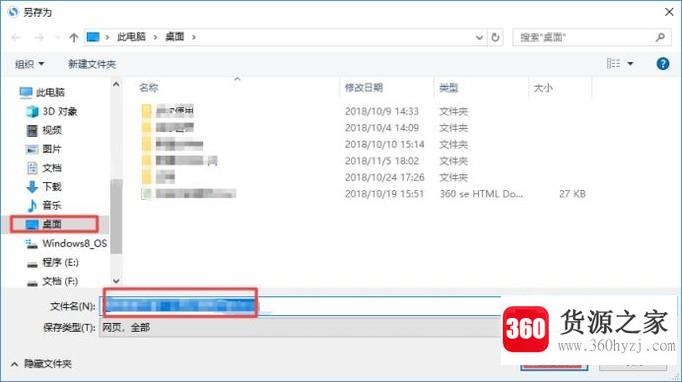The image size is (682, 382).
Task: Click the sidebar scroll up arrow
Action: (x=116, y=84)
